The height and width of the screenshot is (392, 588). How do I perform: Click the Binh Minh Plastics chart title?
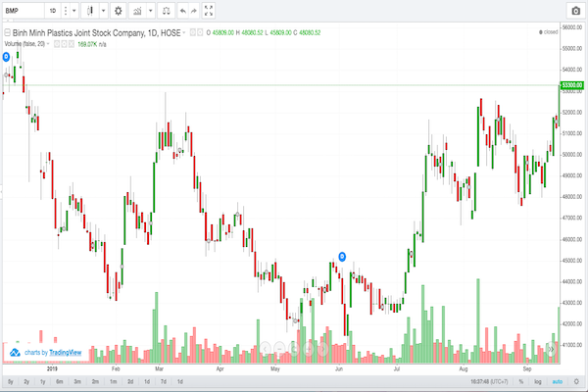click(x=97, y=32)
